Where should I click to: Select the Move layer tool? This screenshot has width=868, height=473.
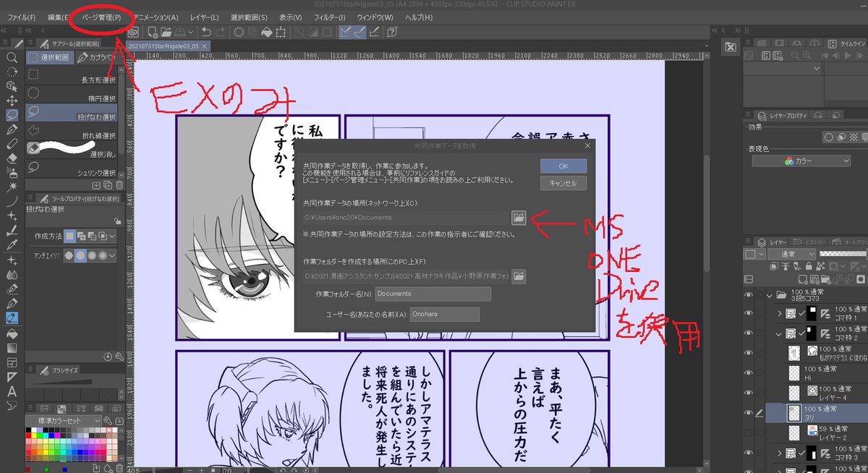tap(12, 101)
